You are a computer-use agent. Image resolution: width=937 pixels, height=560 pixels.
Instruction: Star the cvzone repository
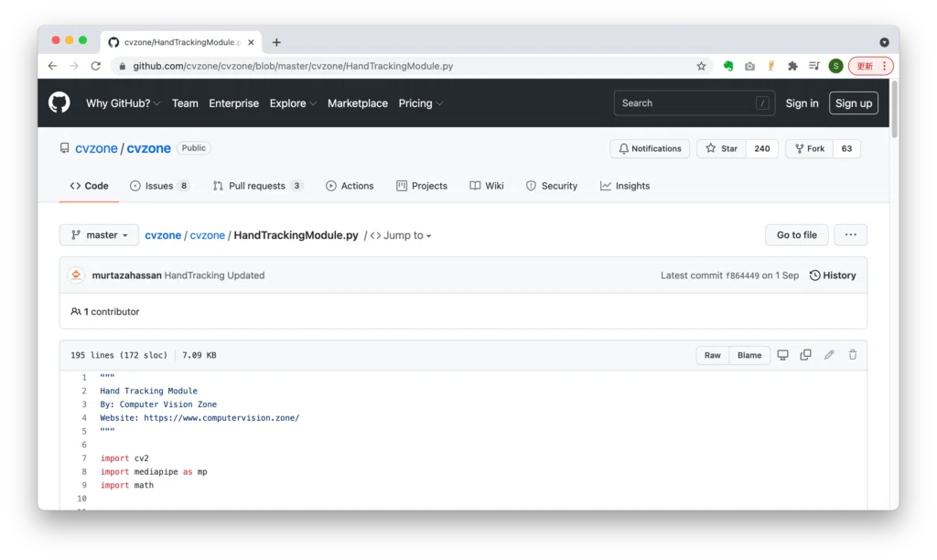tap(722, 148)
